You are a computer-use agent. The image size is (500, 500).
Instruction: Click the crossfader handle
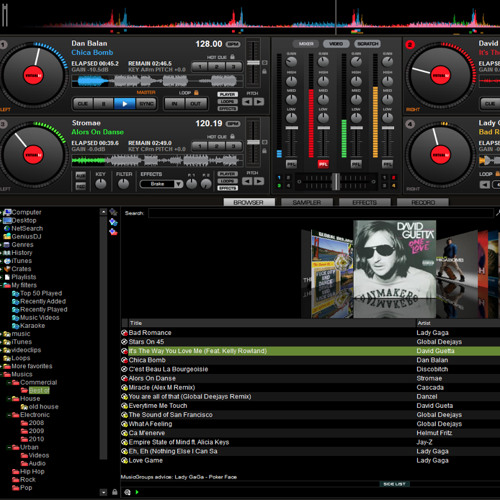(x=336, y=182)
